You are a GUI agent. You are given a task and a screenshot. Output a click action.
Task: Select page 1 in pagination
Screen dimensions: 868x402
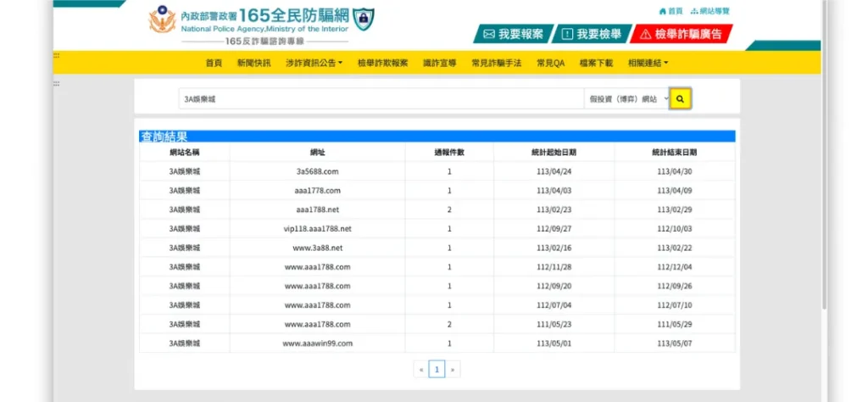437,369
